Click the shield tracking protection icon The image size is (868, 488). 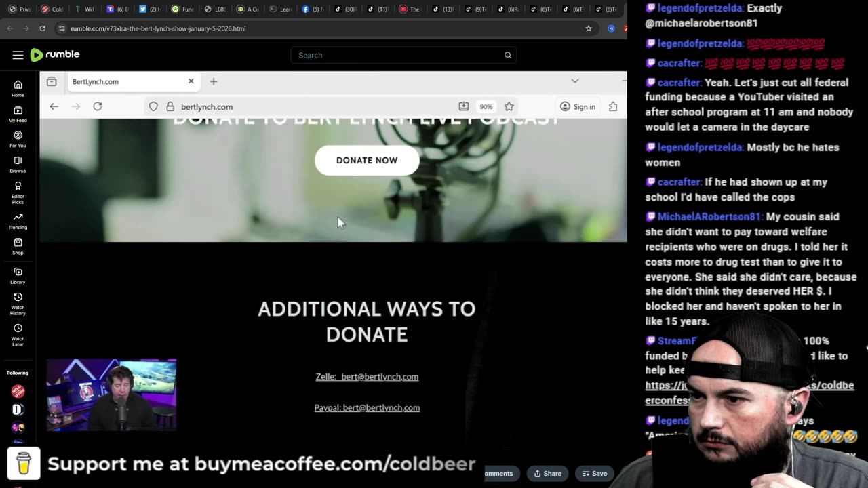153,106
